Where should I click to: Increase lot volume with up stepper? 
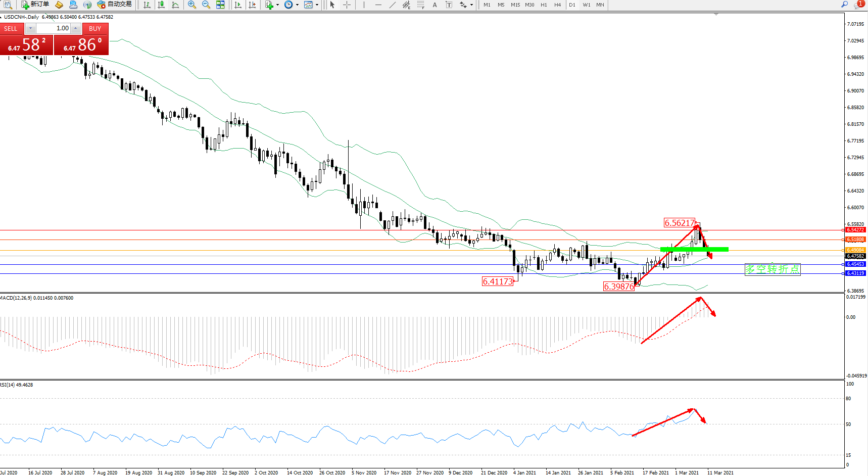(x=76, y=29)
